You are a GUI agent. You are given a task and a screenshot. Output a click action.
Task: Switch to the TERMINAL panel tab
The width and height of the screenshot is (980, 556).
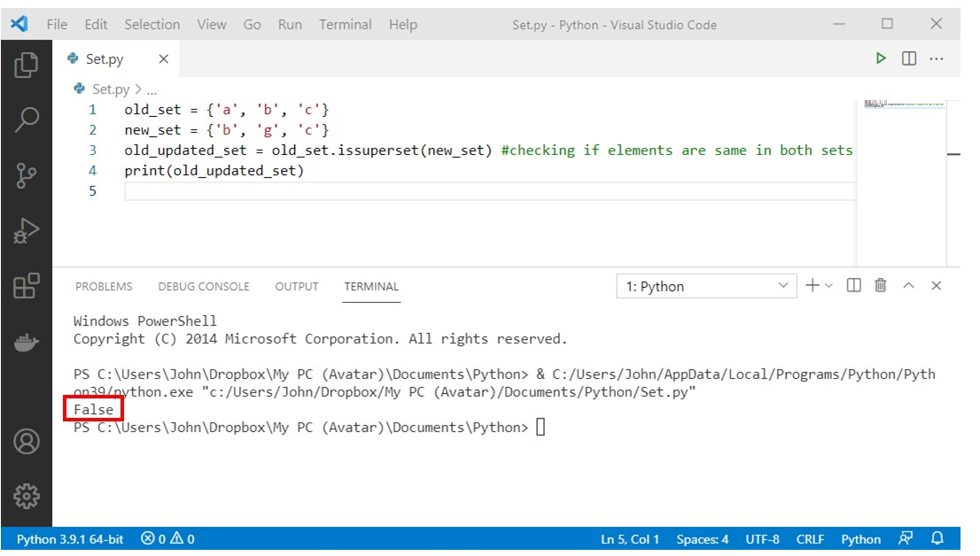click(371, 286)
